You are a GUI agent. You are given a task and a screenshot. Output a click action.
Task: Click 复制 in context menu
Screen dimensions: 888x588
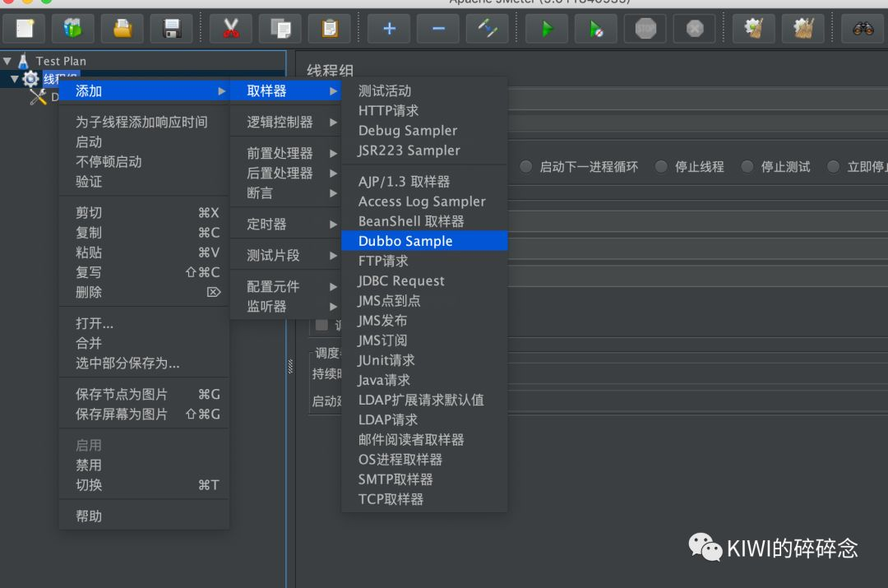pyautogui.click(x=145, y=232)
